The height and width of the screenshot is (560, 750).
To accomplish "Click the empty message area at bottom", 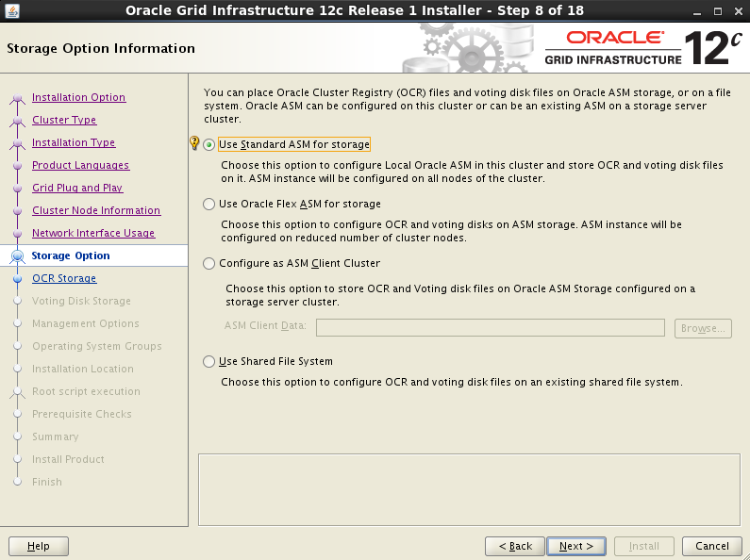I will [x=469, y=489].
